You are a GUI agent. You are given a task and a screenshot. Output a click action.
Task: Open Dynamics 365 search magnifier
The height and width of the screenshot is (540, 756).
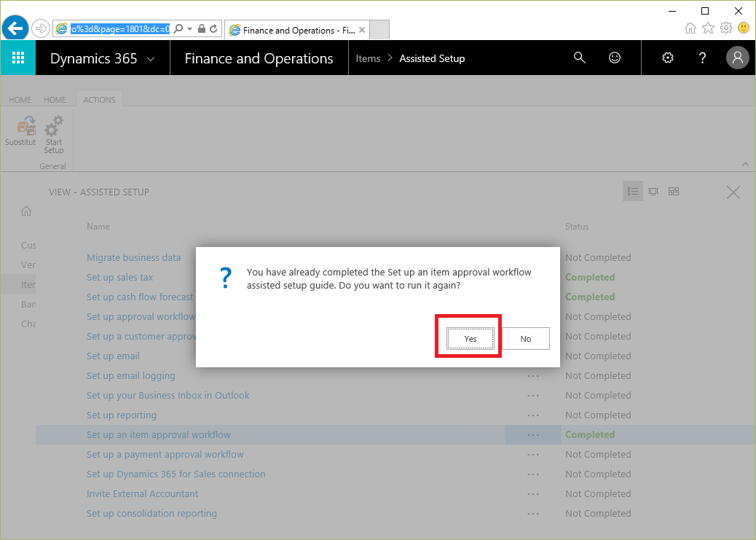[580, 58]
